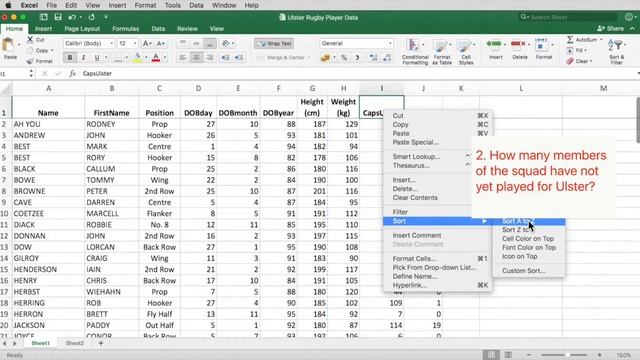Screen dimensions: 640x360
Task: Click the AutoSum sigma icon
Action: point(570,40)
